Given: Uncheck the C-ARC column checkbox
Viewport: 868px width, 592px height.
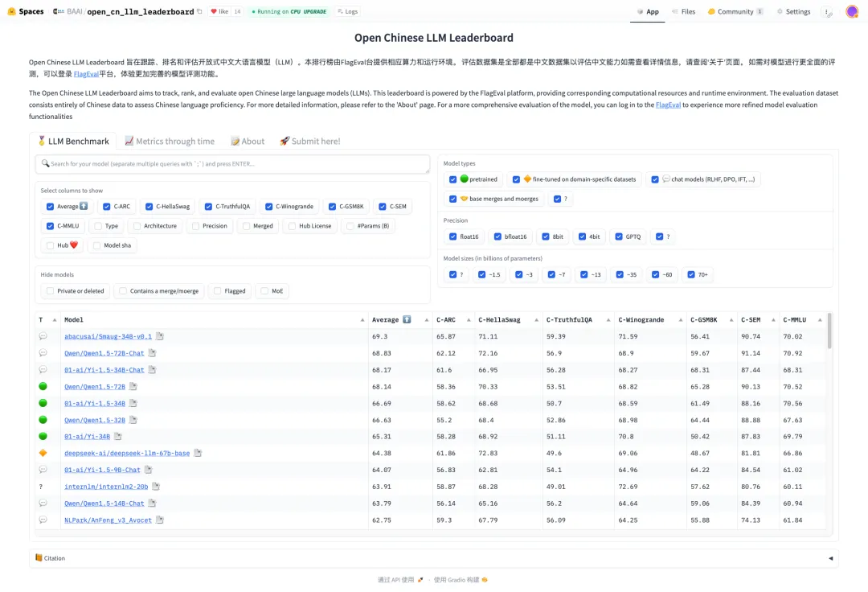Looking at the screenshot, I should click(x=107, y=207).
